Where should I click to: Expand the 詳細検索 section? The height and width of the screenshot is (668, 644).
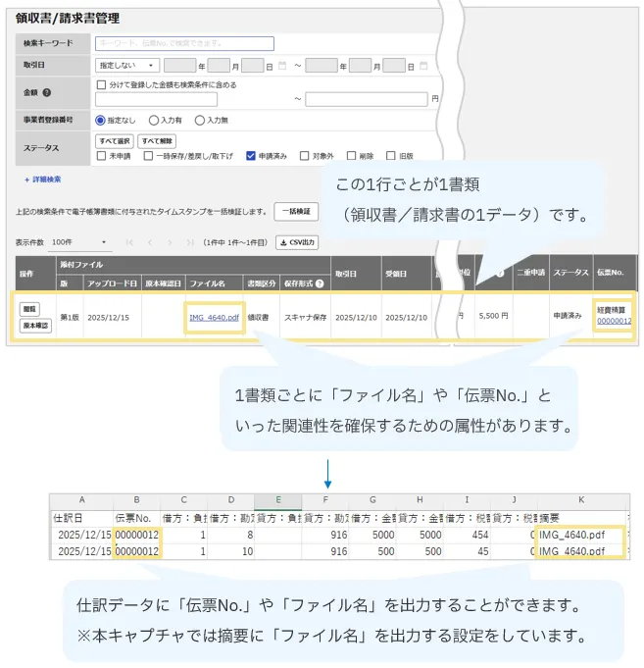[43, 180]
